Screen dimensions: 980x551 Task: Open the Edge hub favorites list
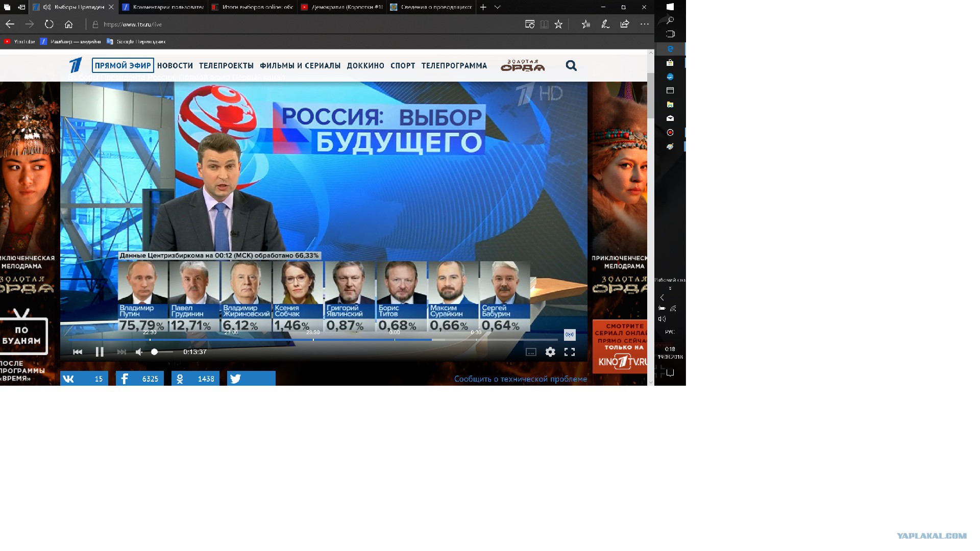[x=586, y=24]
